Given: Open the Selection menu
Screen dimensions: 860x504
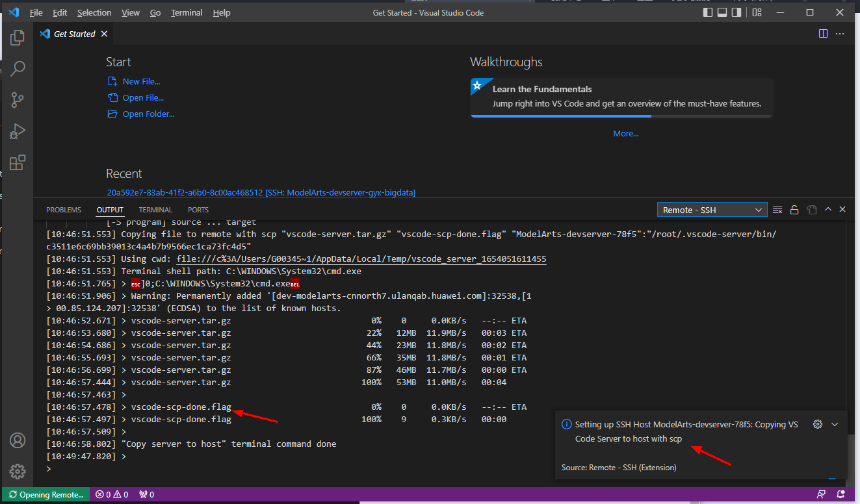Looking at the screenshot, I should coord(94,12).
